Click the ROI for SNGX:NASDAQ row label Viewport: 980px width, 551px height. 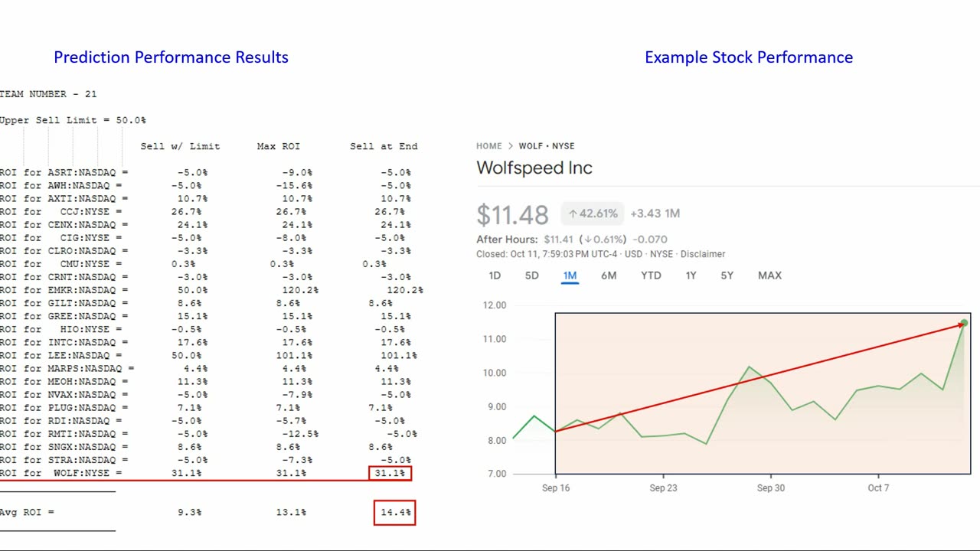coord(64,446)
